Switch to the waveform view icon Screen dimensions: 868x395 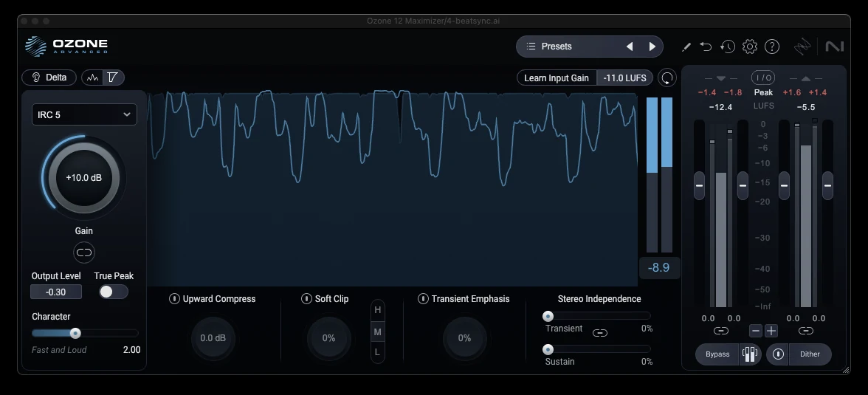(92, 78)
